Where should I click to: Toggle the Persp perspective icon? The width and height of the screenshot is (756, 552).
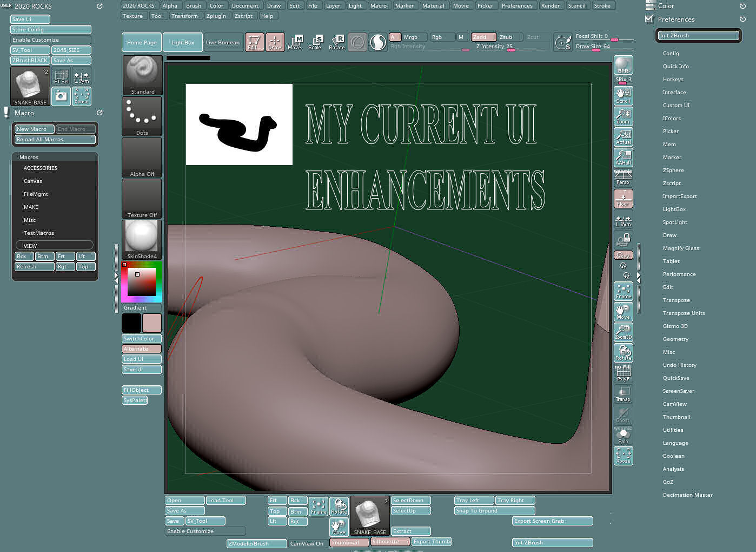(x=623, y=178)
